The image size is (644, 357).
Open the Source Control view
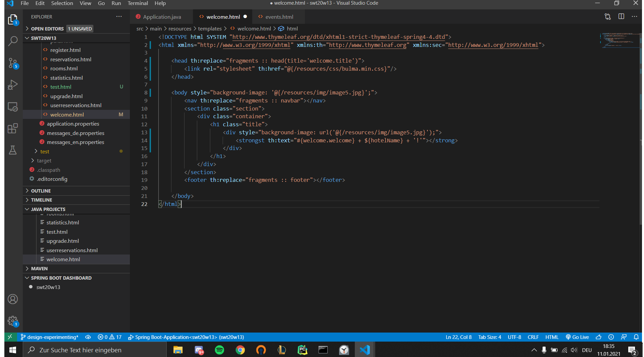pyautogui.click(x=13, y=63)
